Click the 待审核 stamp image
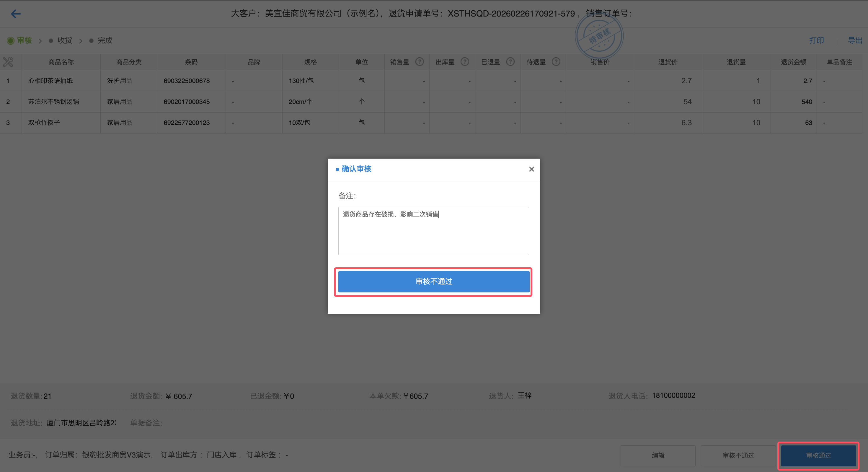 click(x=599, y=36)
